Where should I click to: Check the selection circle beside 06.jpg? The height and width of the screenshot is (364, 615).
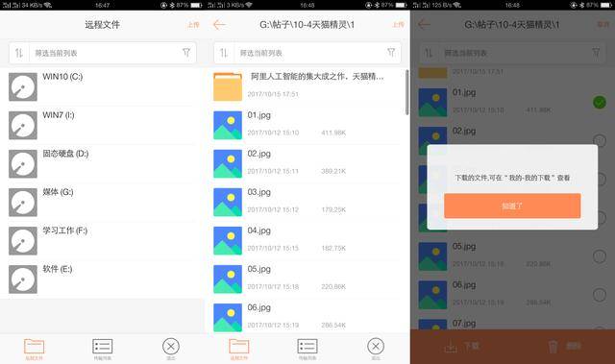(600, 294)
